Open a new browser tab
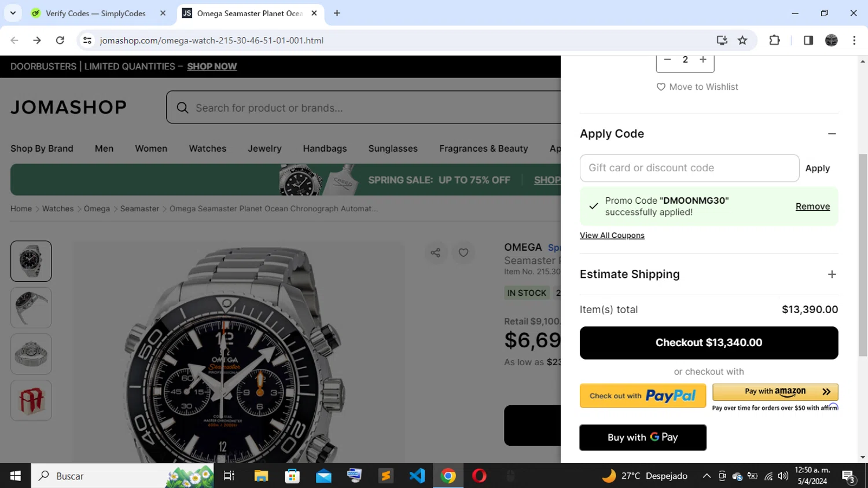Image resolution: width=868 pixels, height=488 pixels. pos(337,13)
